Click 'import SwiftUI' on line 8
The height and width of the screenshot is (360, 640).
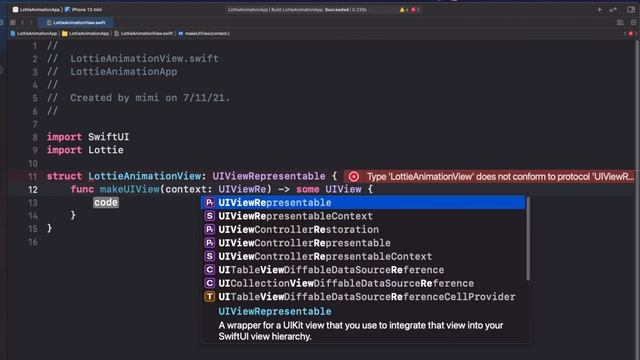click(88, 137)
